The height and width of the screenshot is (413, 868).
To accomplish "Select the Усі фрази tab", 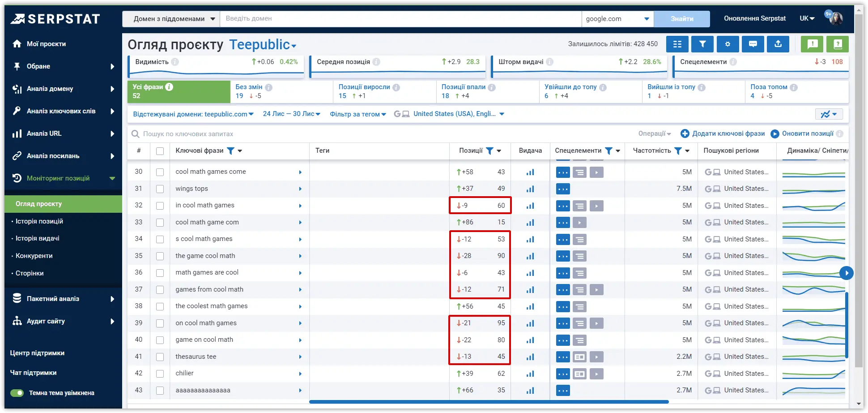I will coord(179,91).
